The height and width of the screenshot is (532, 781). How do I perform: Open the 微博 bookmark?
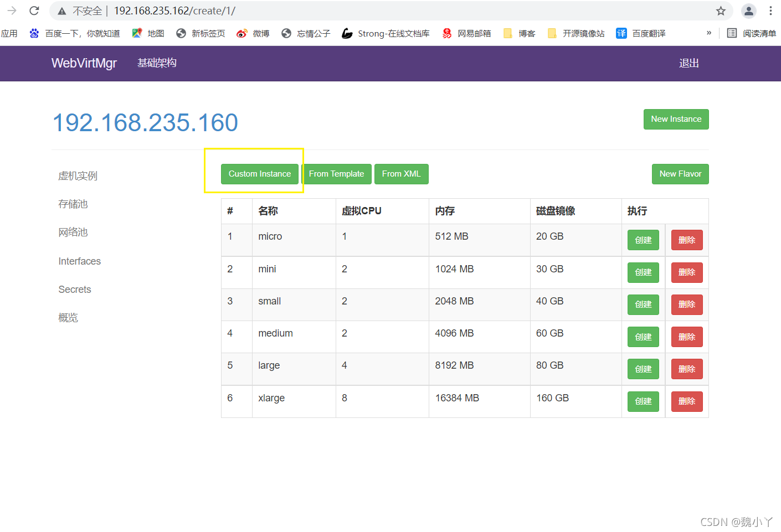coord(253,34)
